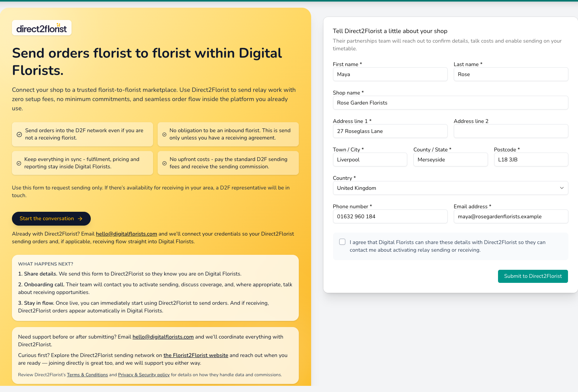Open the Florist2Florist website link
Screen dimensions: 578x392
click(196, 355)
